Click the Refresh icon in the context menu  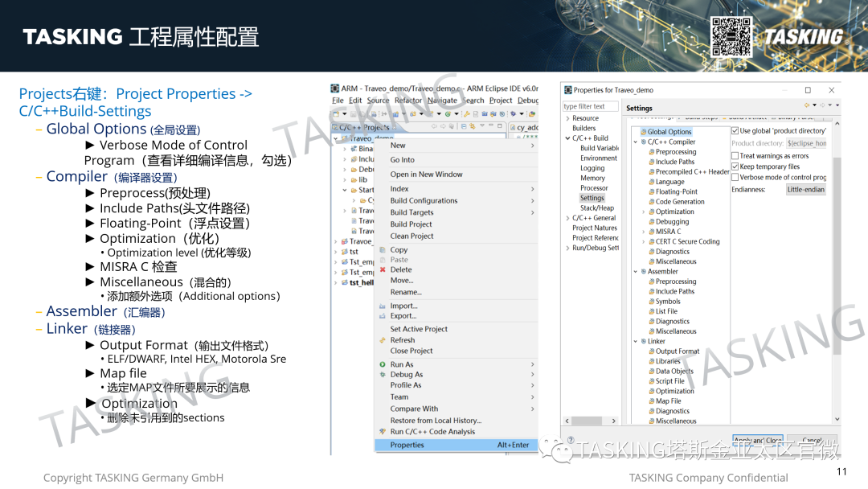[x=383, y=340]
